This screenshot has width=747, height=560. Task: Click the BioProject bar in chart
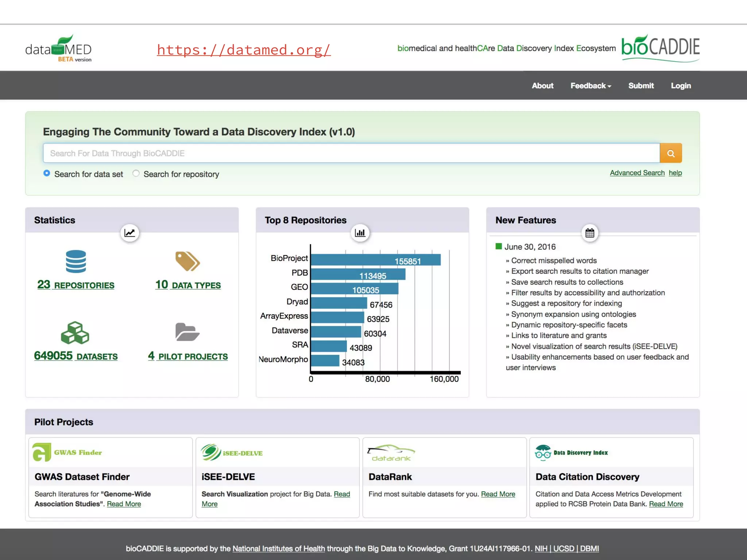(376, 260)
